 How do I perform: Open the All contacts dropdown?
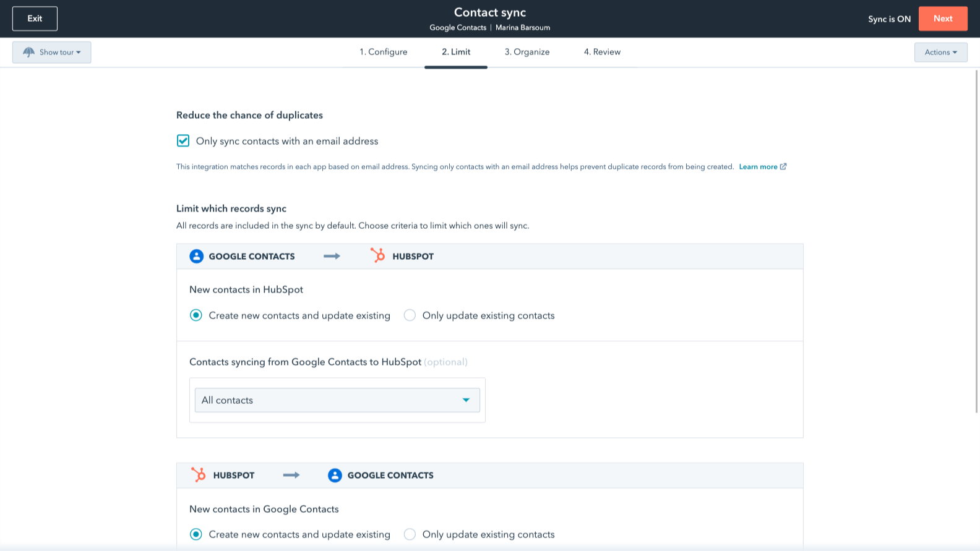click(337, 400)
